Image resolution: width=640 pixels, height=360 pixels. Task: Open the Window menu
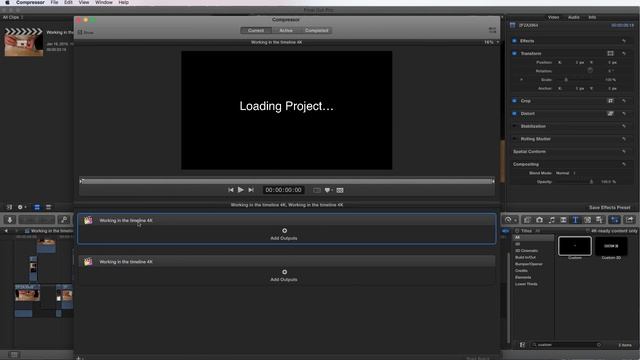pyautogui.click(x=104, y=2)
